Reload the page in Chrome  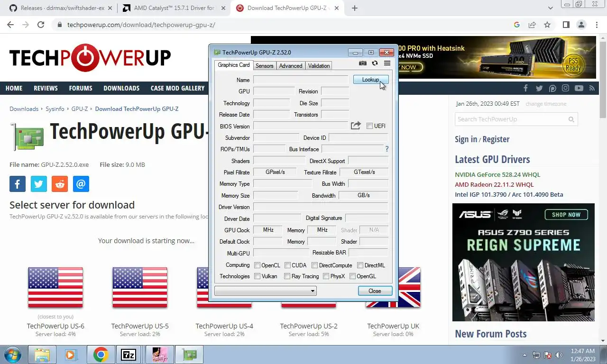tap(41, 25)
